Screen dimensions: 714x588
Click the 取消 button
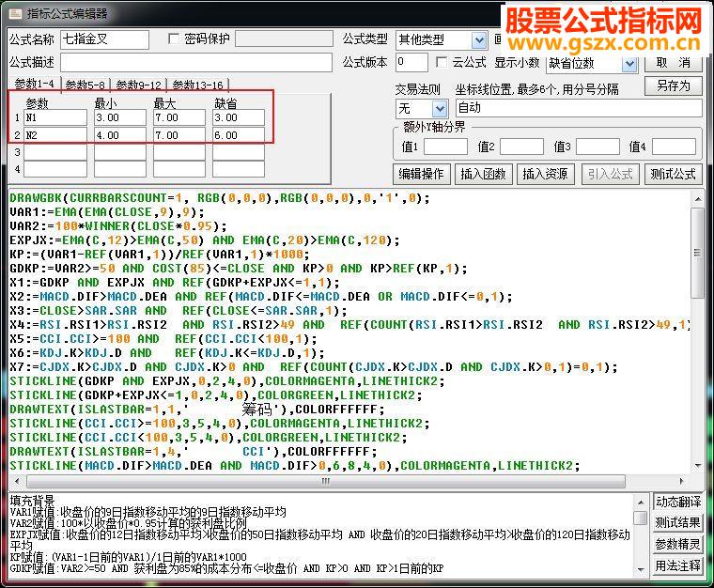click(673, 63)
